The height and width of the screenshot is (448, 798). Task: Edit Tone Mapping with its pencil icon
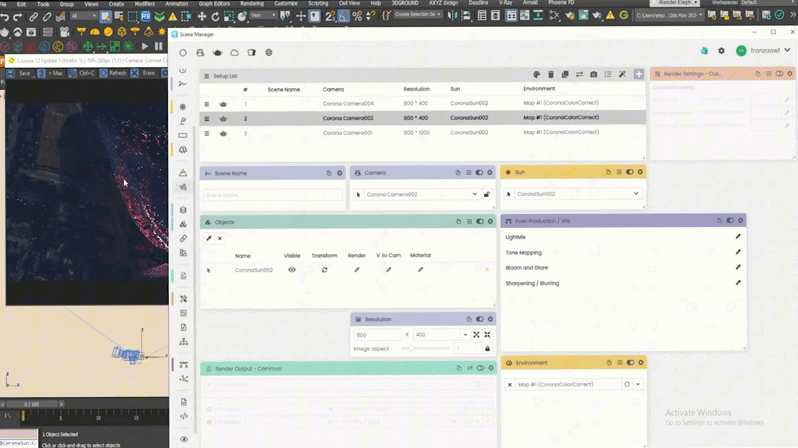tap(738, 251)
